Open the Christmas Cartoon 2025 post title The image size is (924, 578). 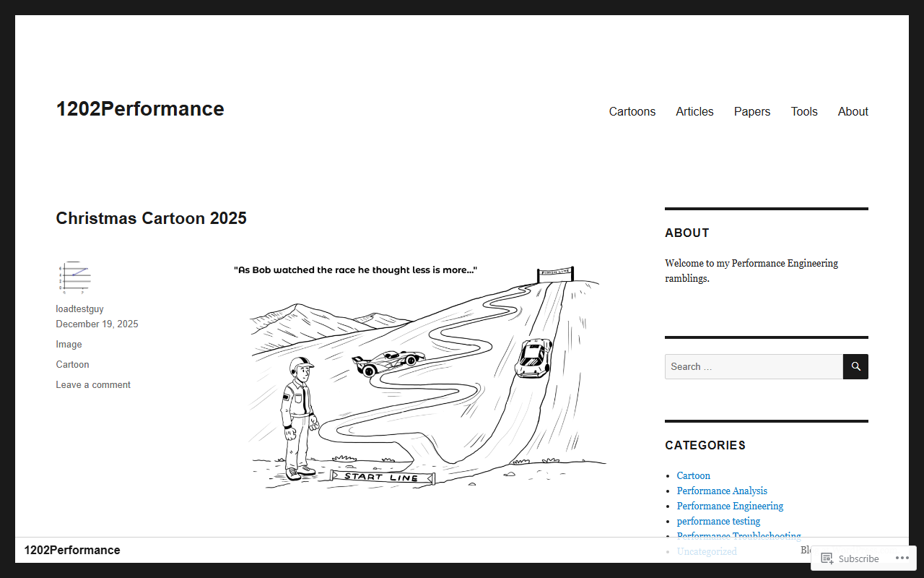tap(152, 218)
